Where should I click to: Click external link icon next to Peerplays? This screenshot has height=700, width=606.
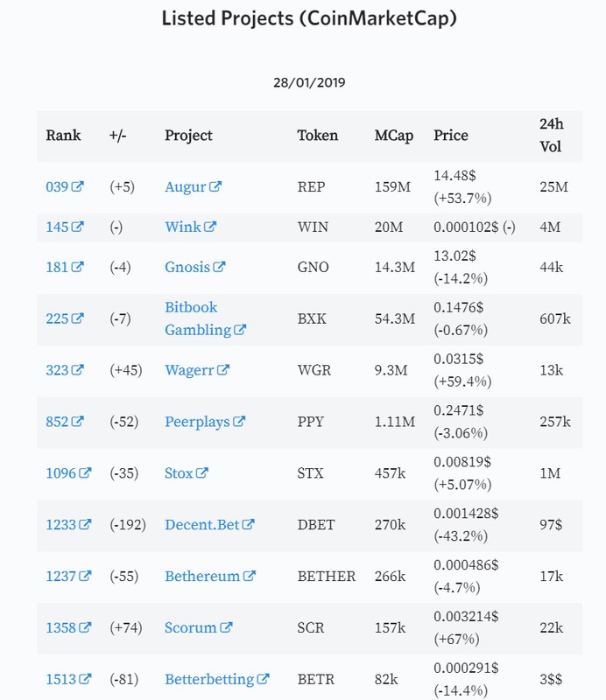pos(239,422)
